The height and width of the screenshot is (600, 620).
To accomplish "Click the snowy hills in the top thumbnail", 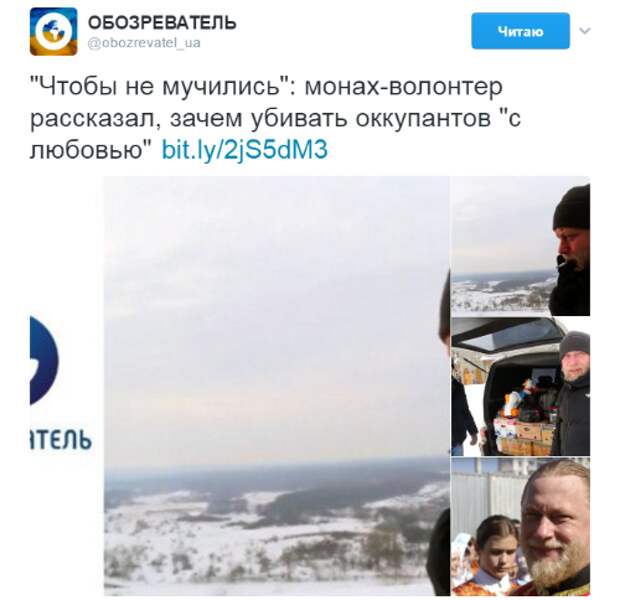I will pos(502,293).
